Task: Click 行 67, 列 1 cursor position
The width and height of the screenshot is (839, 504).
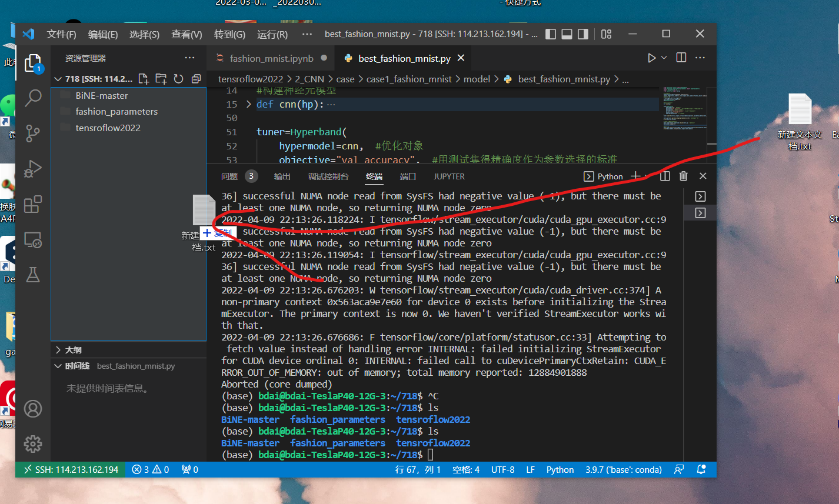Action: point(418,469)
